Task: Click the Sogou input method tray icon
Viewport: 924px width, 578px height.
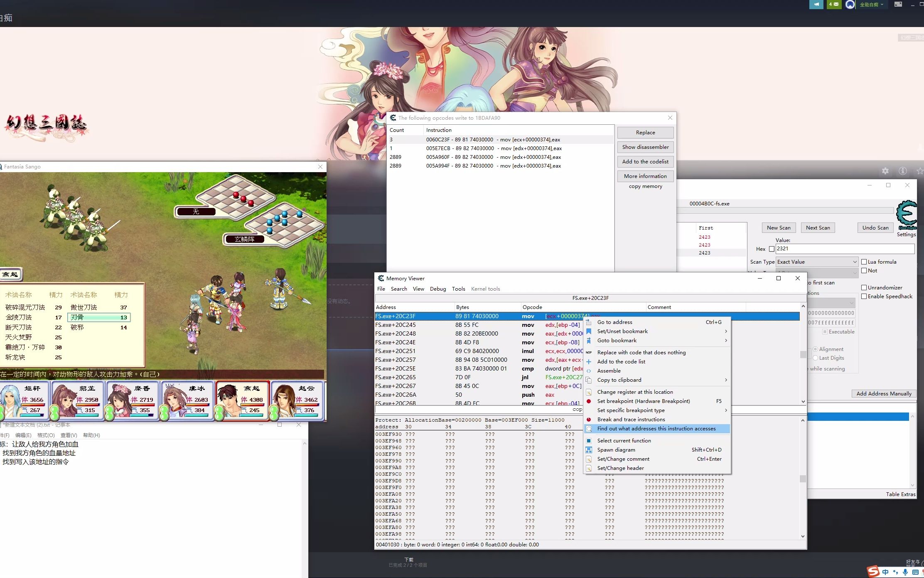Action: coord(873,571)
